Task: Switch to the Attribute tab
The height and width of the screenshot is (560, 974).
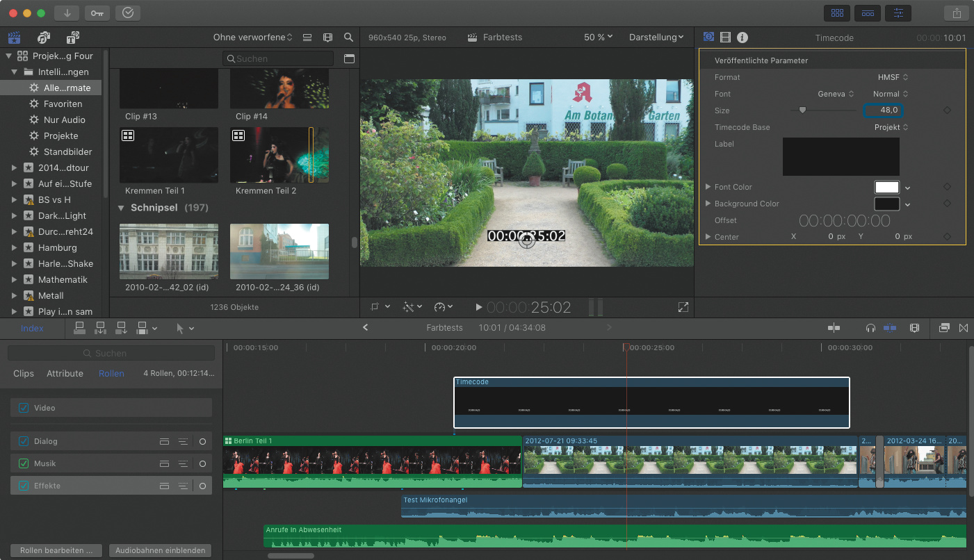Action: [x=65, y=373]
